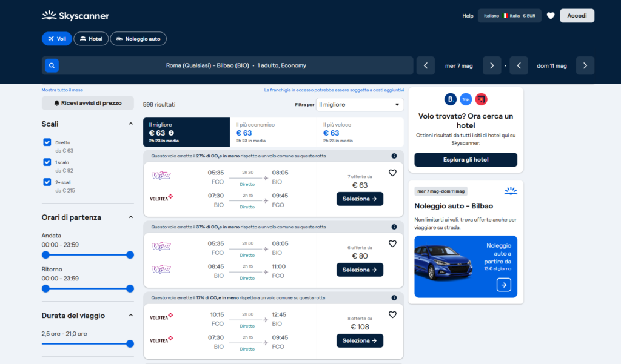Go to next departure date after mer 7 mag

pos(492,65)
